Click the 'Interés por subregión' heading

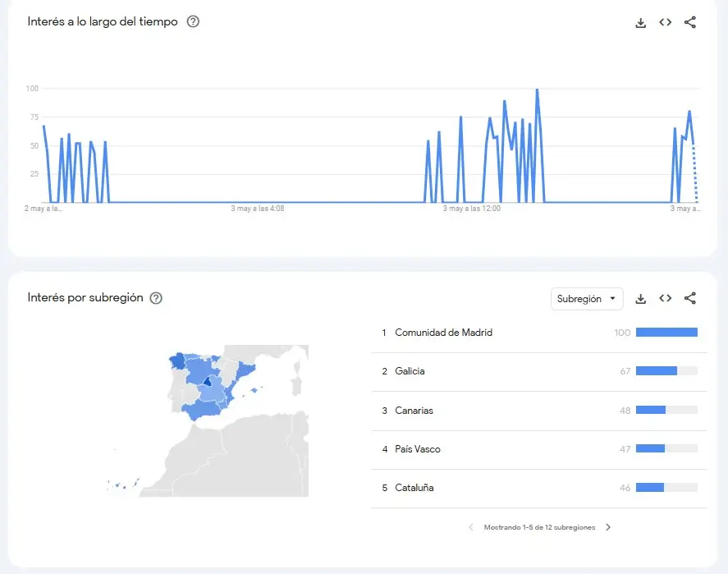85,297
